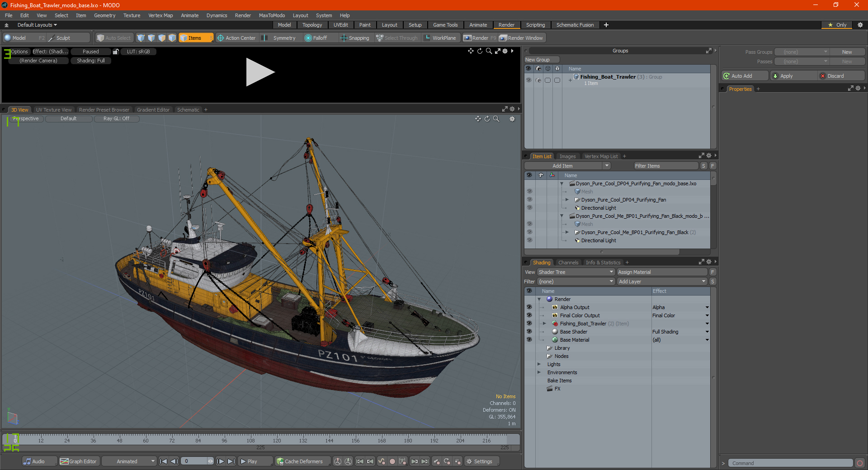Select Vertices selection mode icon
This screenshot has width=868, height=470.
pos(141,38)
